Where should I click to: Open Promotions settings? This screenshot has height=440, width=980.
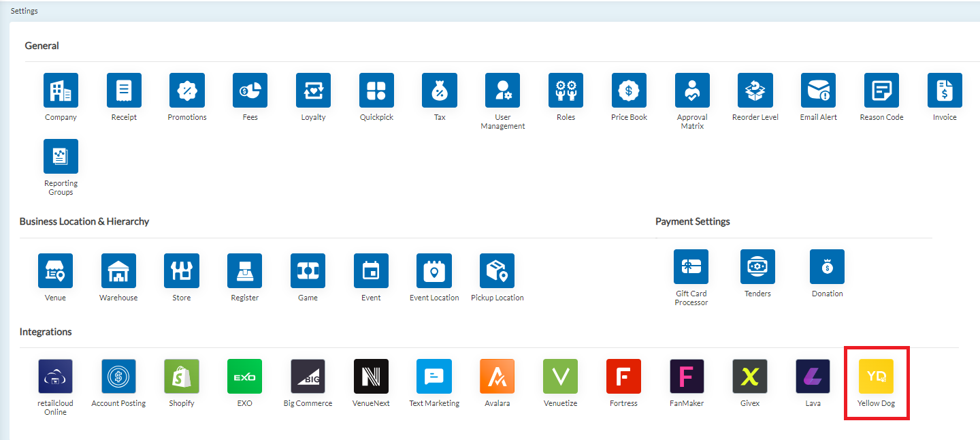tap(186, 90)
